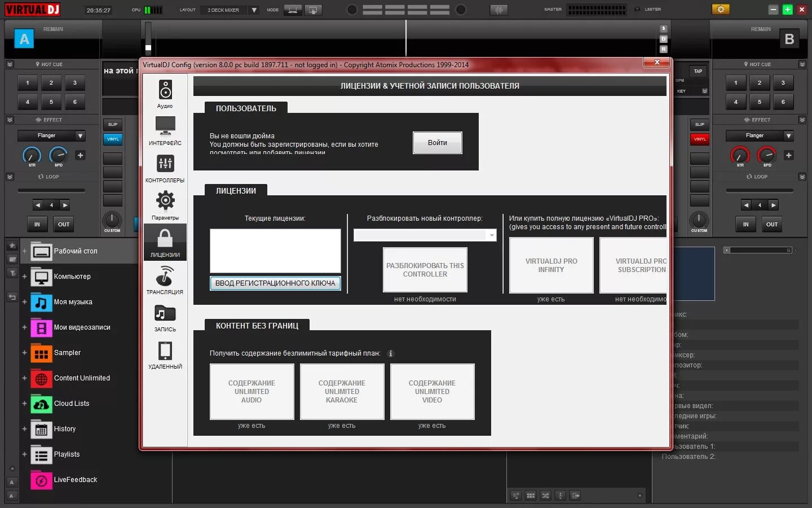Click VIRTUALDJ PRO SUBSCRIPTION button
Image resolution: width=812 pixels, height=508 pixels.
click(x=633, y=265)
